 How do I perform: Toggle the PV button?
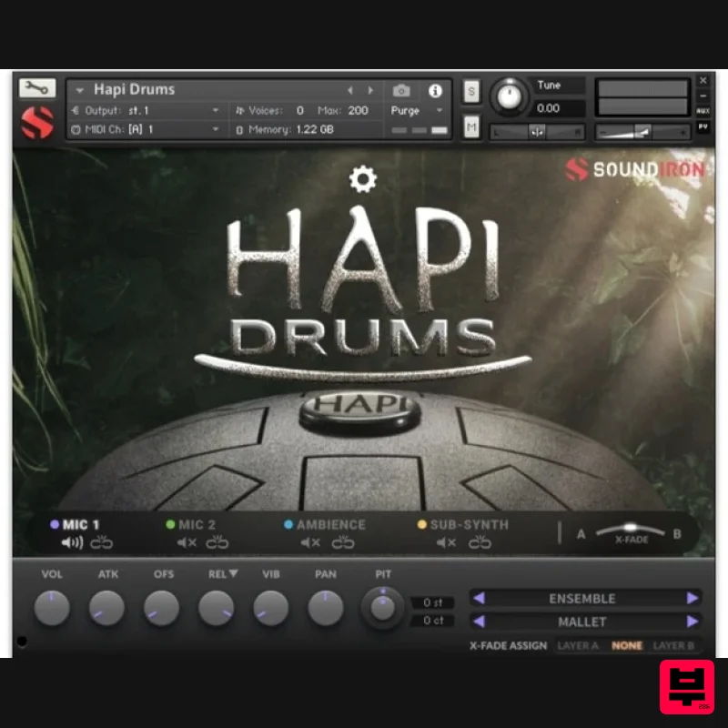[x=703, y=126]
